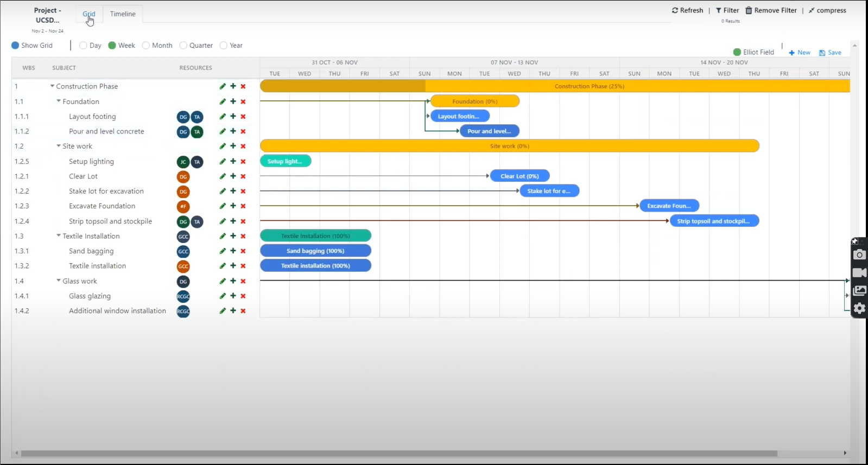Collapse the Site work group

point(59,146)
